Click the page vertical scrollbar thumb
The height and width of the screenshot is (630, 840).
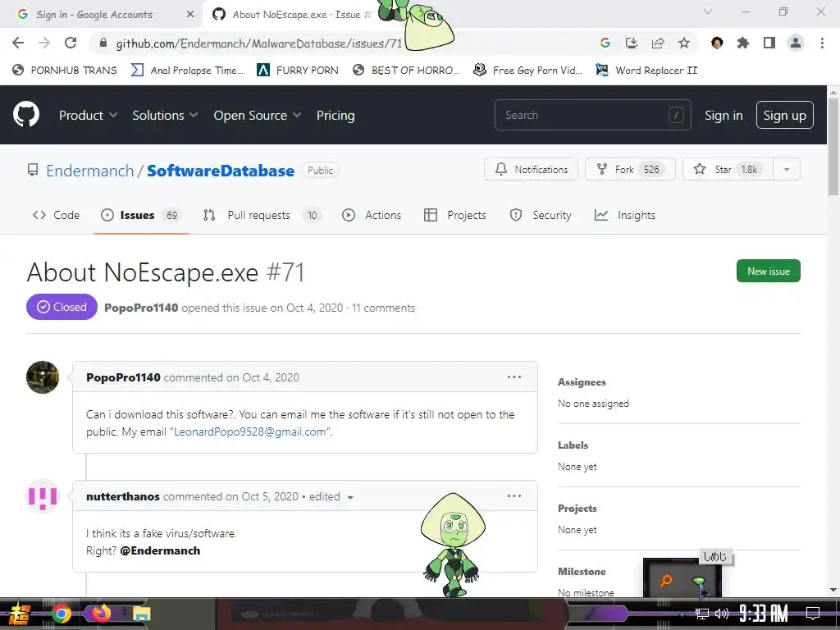click(x=833, y=148)
